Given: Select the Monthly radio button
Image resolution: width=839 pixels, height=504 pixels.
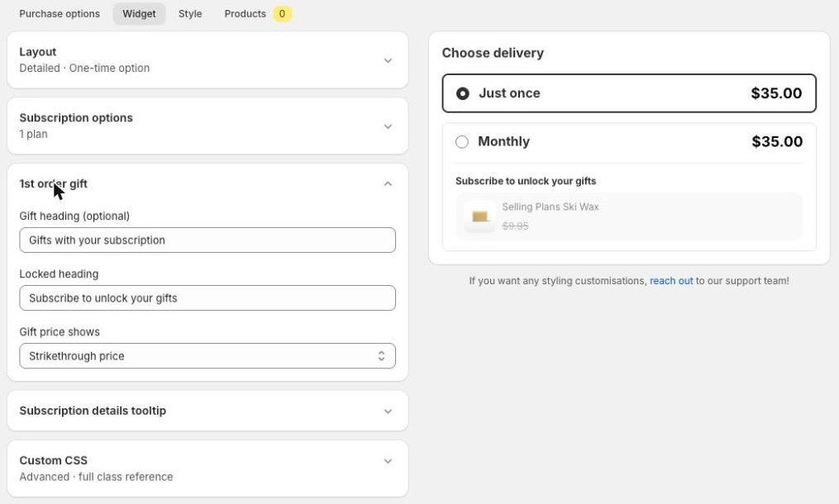Looking at the screenshot, I should pos(462,142).
